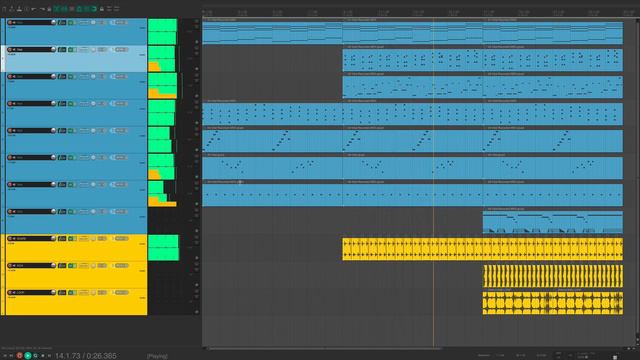Click the KICK track volume knob
Viewport: 640px width, 360px height.
53,265
